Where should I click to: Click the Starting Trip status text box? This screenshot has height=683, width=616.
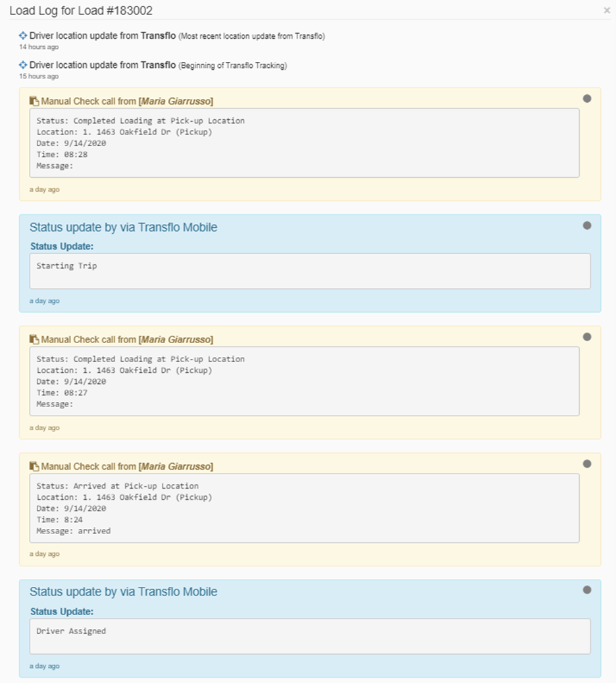310,271
